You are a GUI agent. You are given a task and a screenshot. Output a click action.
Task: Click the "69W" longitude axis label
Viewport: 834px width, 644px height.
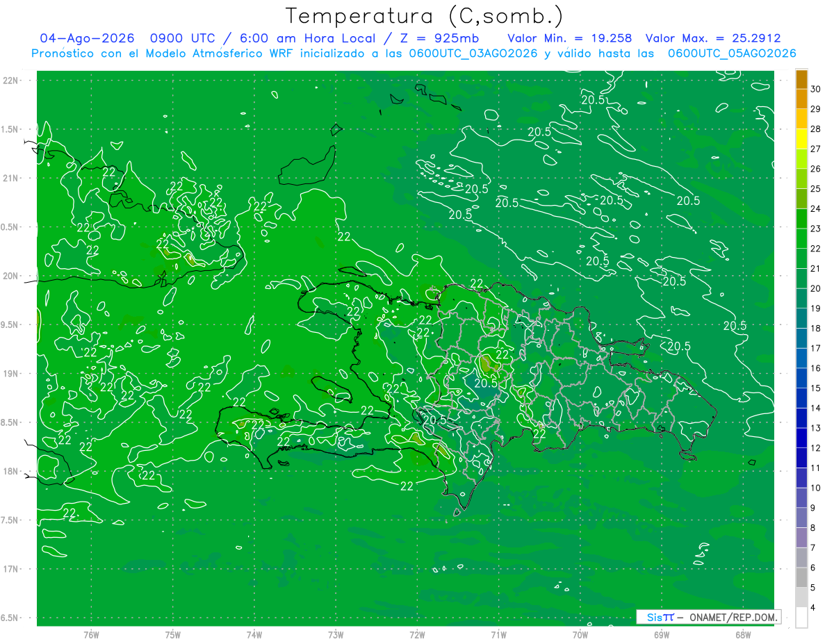(662, 634)
